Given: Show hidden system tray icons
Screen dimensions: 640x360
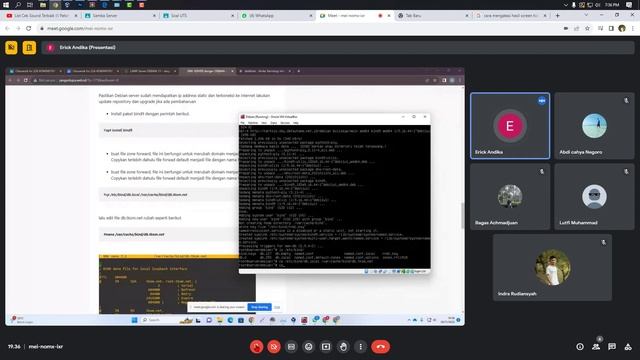Looking at the screenshot, I should coord(566,5).
